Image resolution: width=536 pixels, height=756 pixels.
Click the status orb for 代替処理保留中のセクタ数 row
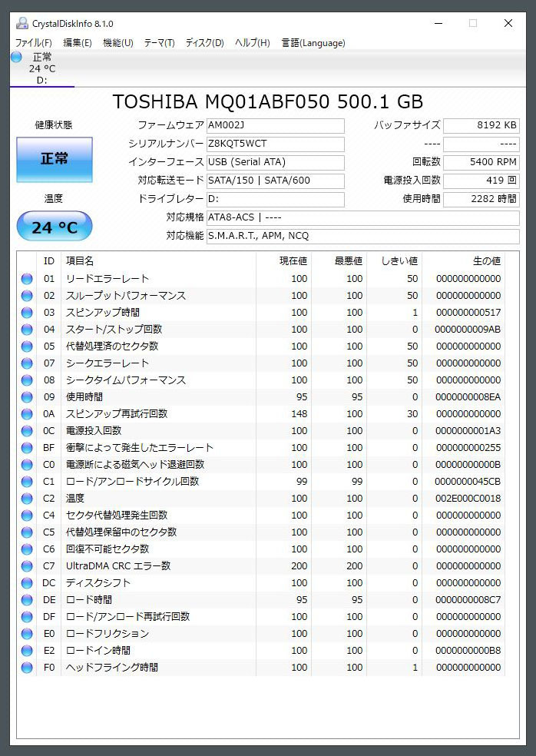(x=27, y=532)
